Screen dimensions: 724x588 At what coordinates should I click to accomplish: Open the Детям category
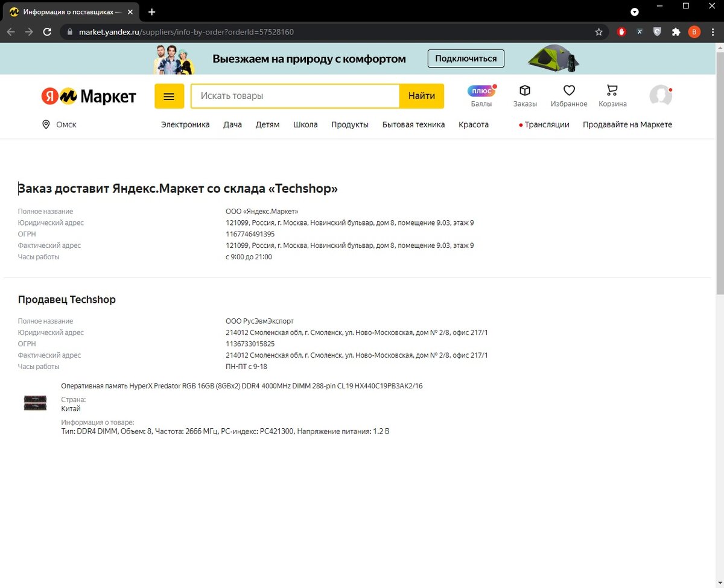point(267,124)
